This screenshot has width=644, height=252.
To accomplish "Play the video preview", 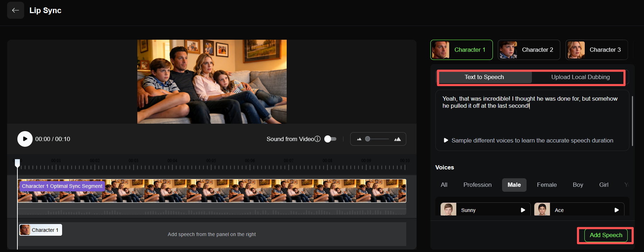I will (x=25, y=139).
